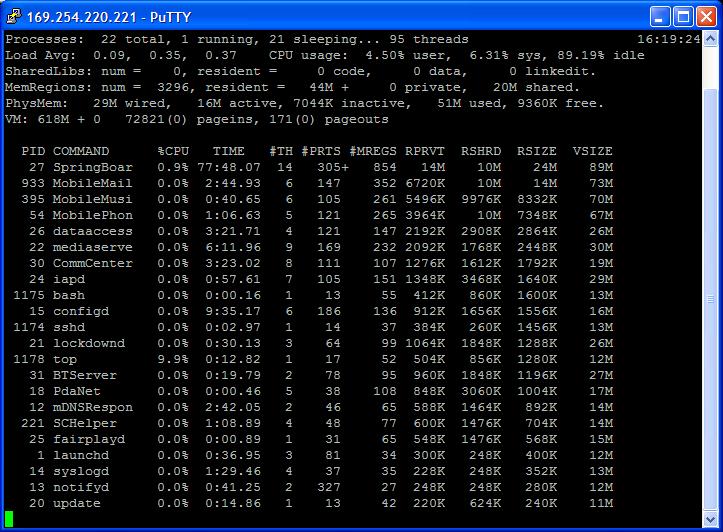The image size is (723, 532).
Task: Click the RPRVT column header
Action: coord(425,151)
